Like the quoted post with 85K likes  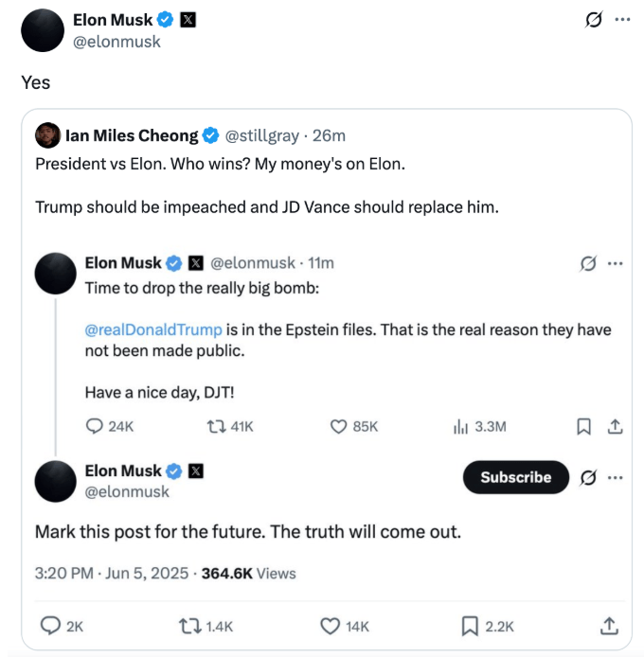click(x=338, y=427)
